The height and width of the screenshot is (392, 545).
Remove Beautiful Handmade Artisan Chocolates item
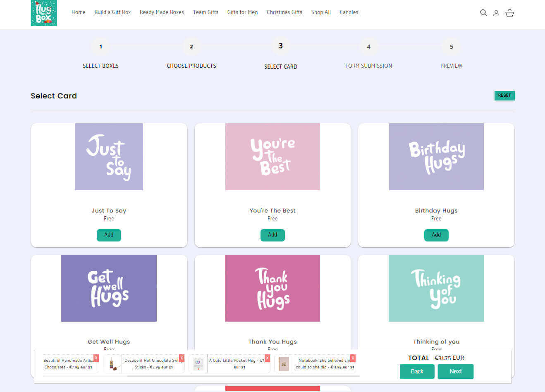click(96, 358)
